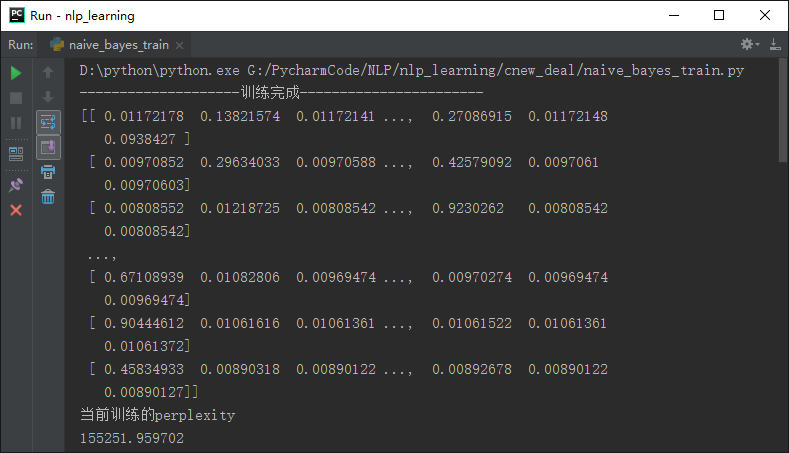789x453 pixels.
Task: Clear all console output with trash icon
Action: pyautogui.click(x=48, y=197)
